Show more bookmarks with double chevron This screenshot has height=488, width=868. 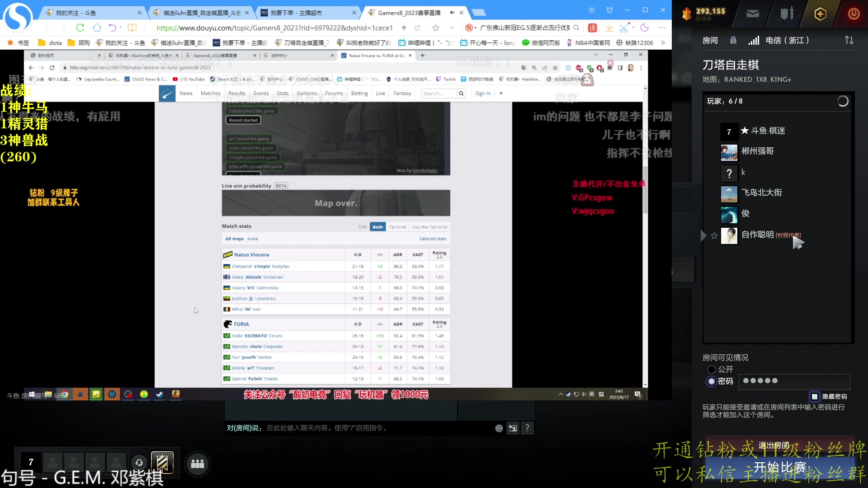click(x=663, y=43)
